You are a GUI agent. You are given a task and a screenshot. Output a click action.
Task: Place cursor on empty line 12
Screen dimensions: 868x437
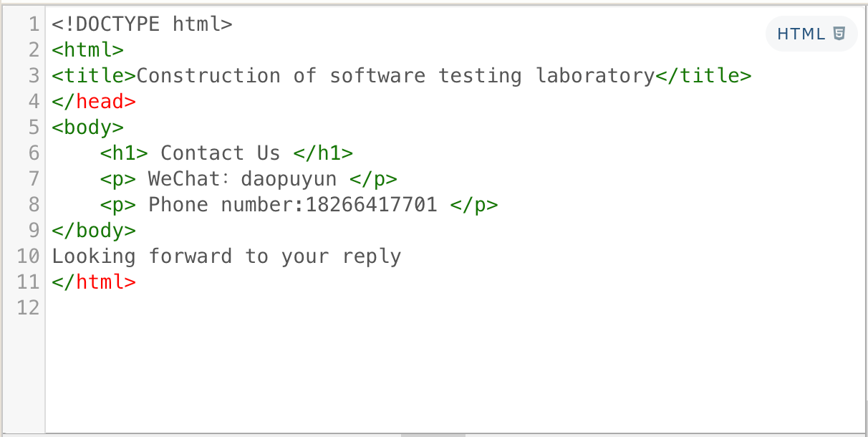(215, 308)
